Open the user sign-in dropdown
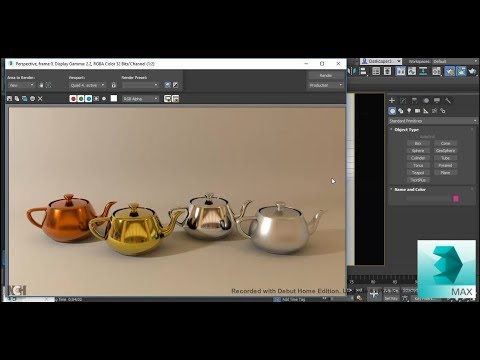 pos(381,61)
